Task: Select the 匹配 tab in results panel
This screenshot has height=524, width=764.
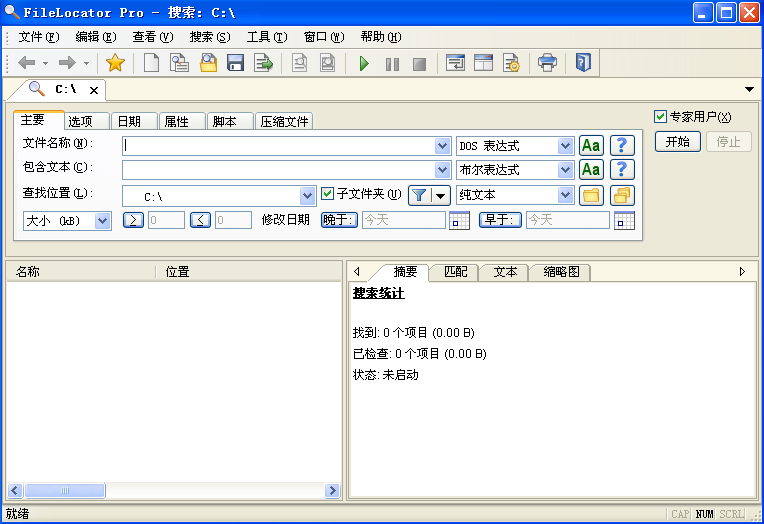Action: (455, 272)
